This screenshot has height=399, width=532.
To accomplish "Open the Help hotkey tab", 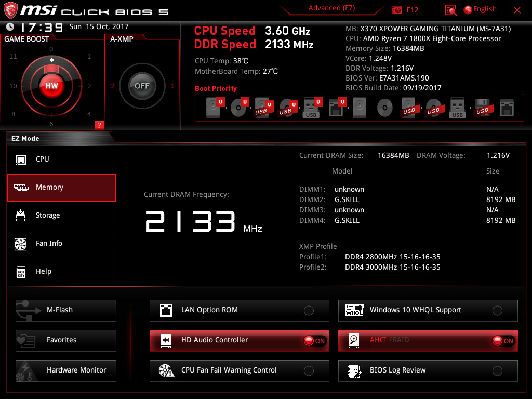I will (x=61, y=272).
